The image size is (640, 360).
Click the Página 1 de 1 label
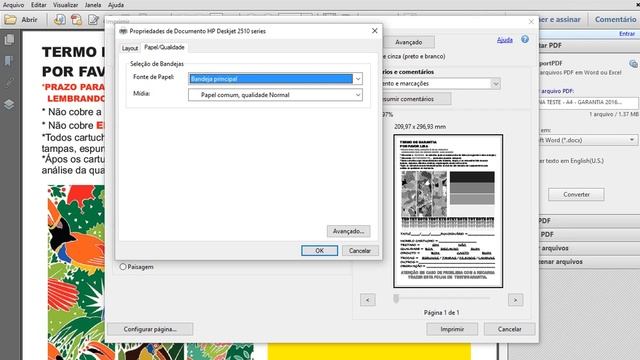(441, 313)
